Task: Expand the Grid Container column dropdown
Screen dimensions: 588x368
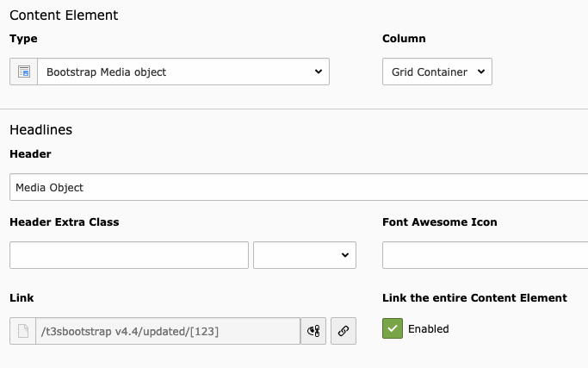Action: [436, 72]
